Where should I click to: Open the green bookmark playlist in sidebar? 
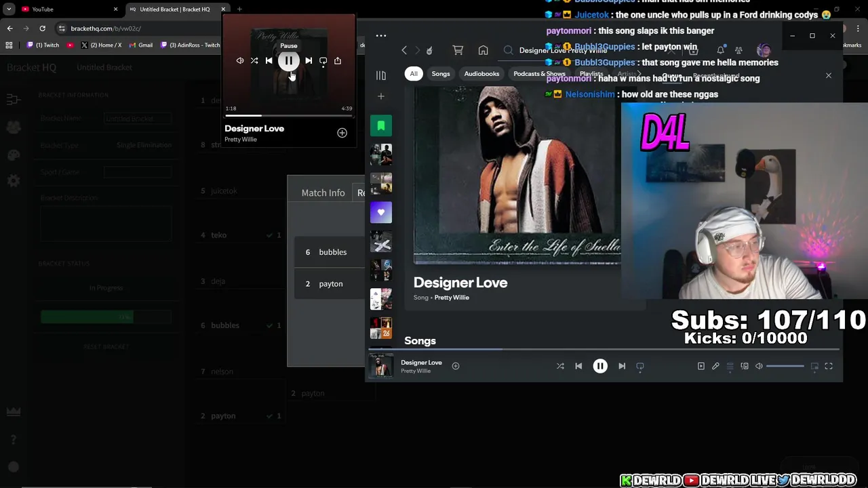[381, 125]
